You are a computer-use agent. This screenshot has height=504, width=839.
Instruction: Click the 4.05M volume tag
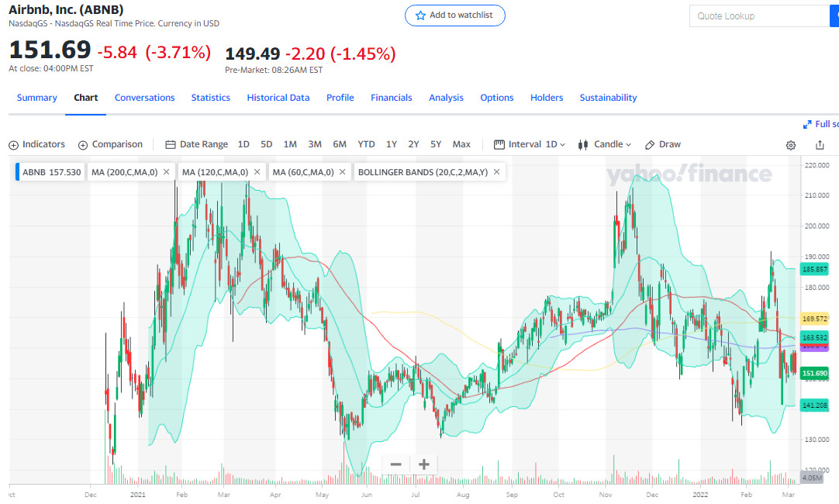812,477
